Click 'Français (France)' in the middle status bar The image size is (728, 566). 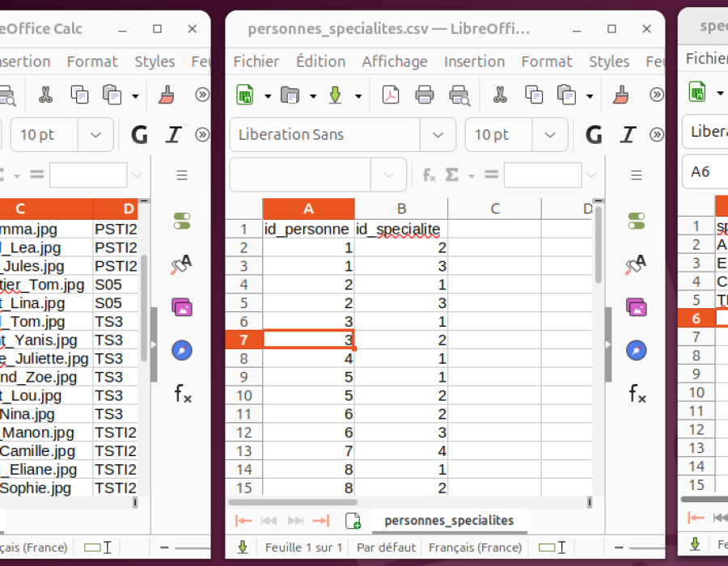tap(475, 547)
